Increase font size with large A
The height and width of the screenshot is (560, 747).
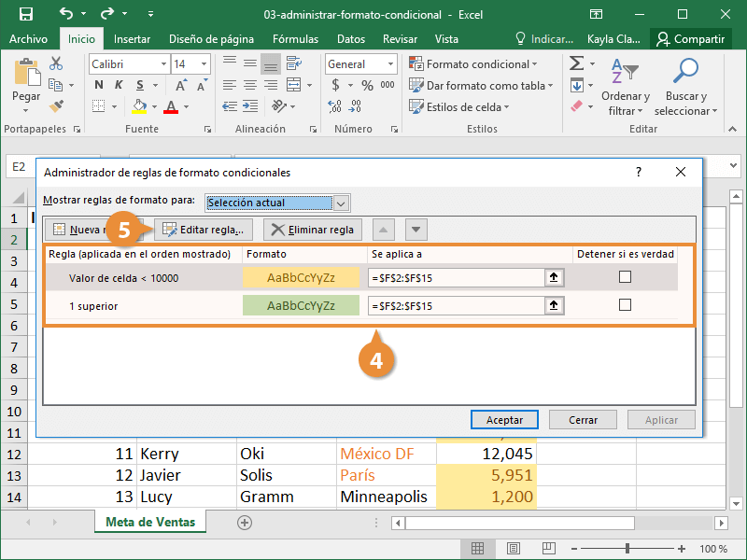pos(180,85)
